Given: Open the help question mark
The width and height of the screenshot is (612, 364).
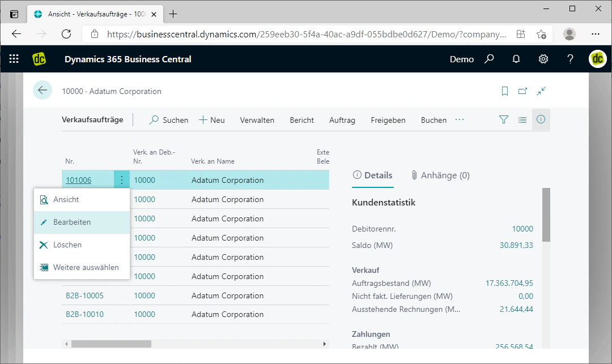Looking at the screenshot, I should (x=570, y=59).
